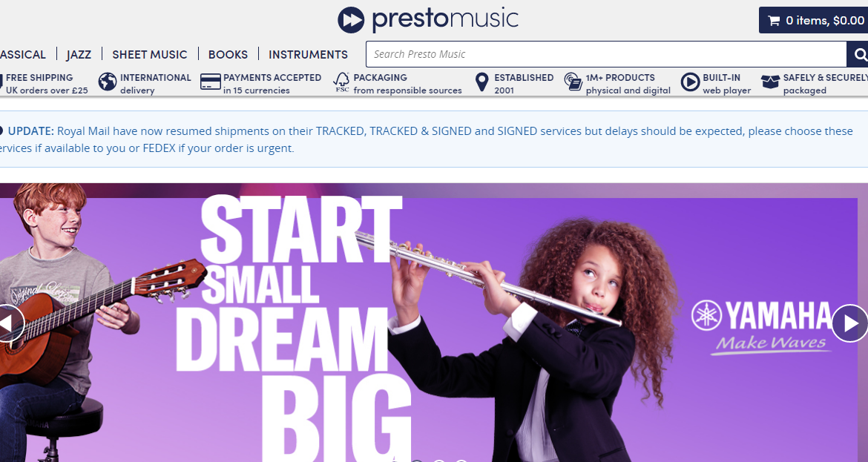Viewport: 868px width, 462px height.
Task: Go back with the previous slide arrow
Action: tap(10, 323)
